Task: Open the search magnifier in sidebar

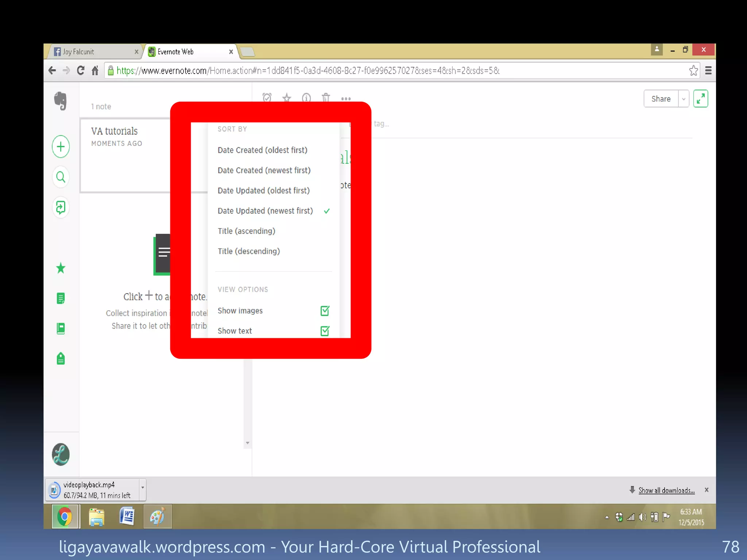Action: (61, 177)
